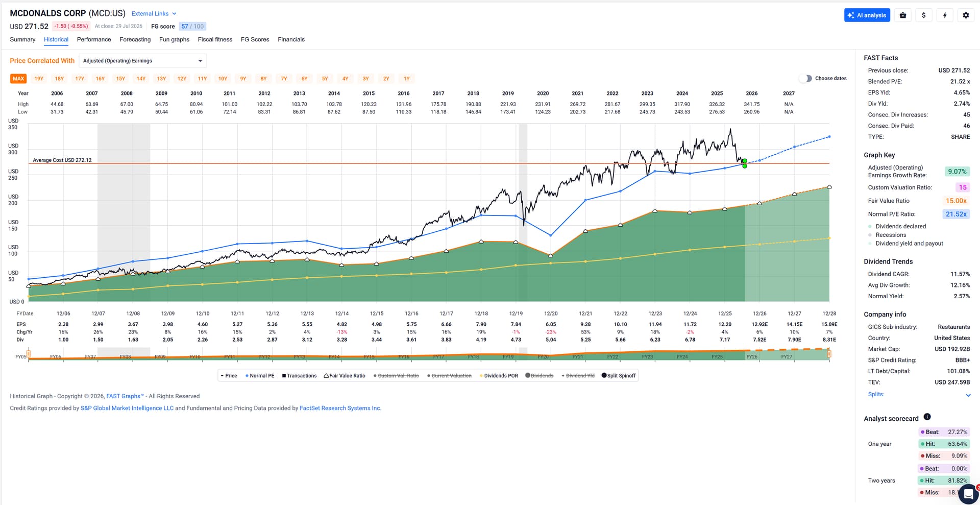This screenshot has height=505, width=980.
Task: Toggle Fair Value Ratio legend item
Action: tap(345, 376)
